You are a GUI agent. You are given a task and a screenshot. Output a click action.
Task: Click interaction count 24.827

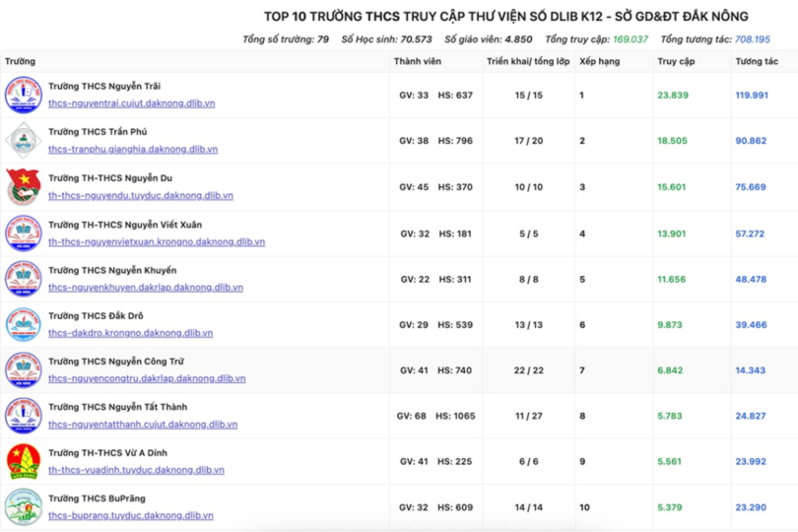[751, 416]
